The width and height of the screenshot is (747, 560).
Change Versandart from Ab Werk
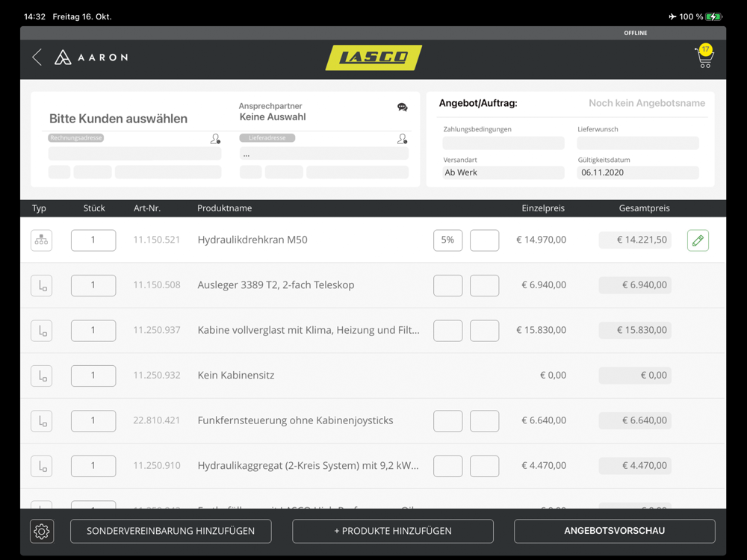point(503,172)
